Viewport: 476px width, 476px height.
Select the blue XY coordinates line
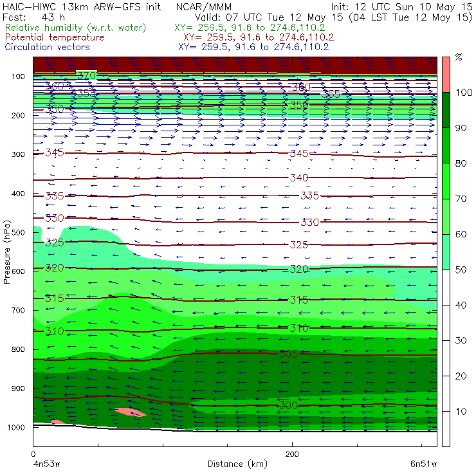point(253,47)
